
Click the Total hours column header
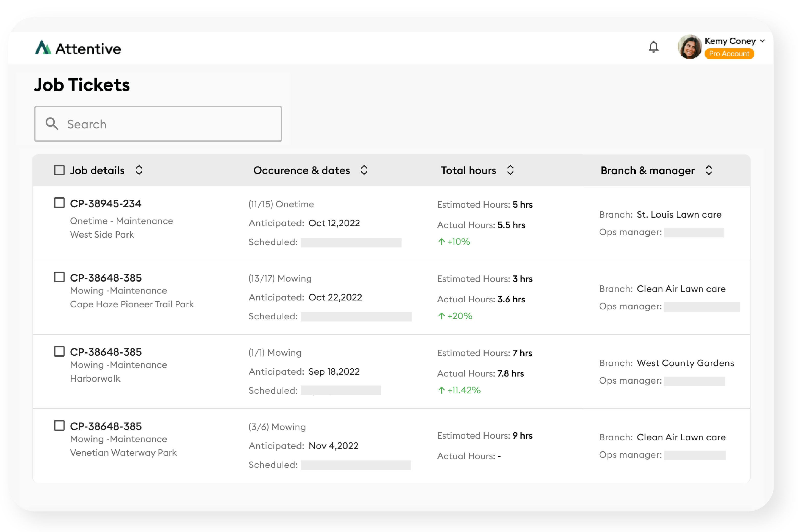coord(468,170)
